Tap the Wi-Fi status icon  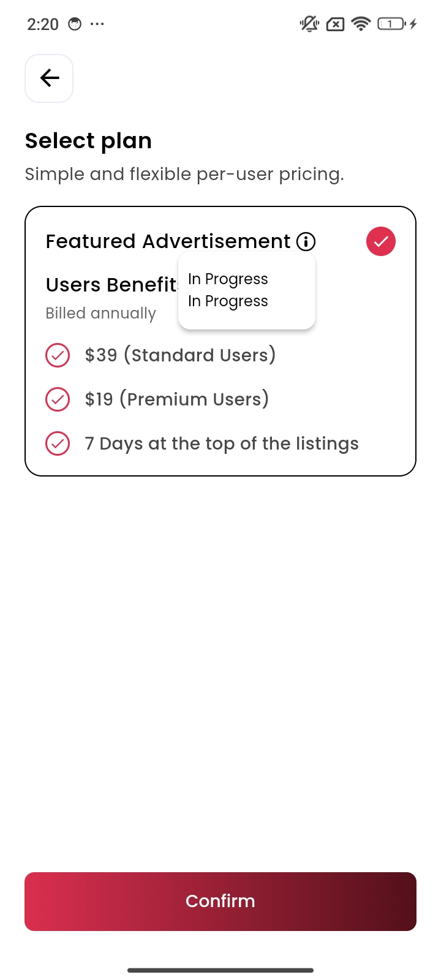(x=361, y=24)
